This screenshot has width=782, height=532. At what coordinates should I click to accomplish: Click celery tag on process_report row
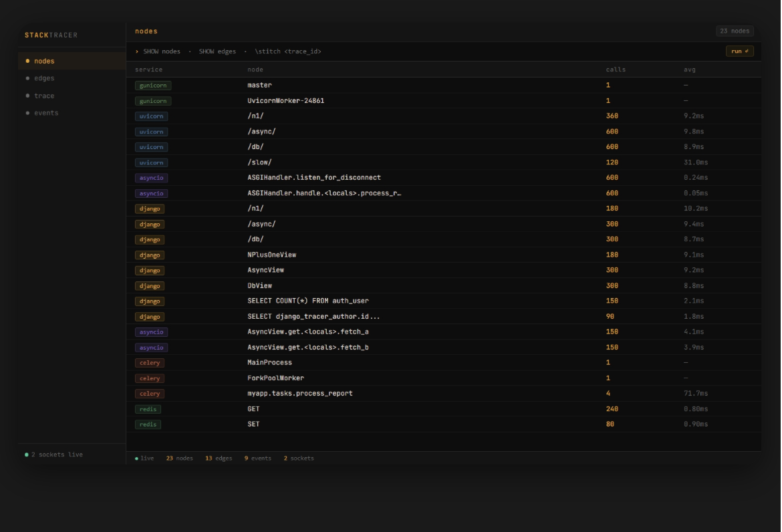[x=150, y=394]
